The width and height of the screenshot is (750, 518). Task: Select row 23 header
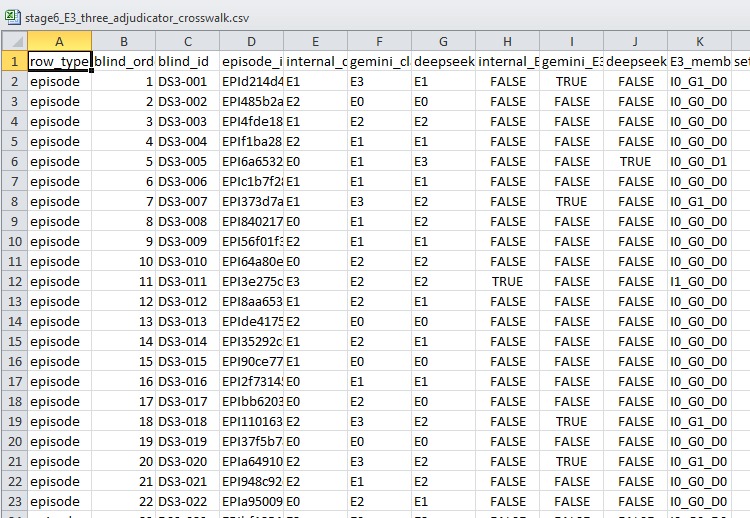click(x=14, y=501)
